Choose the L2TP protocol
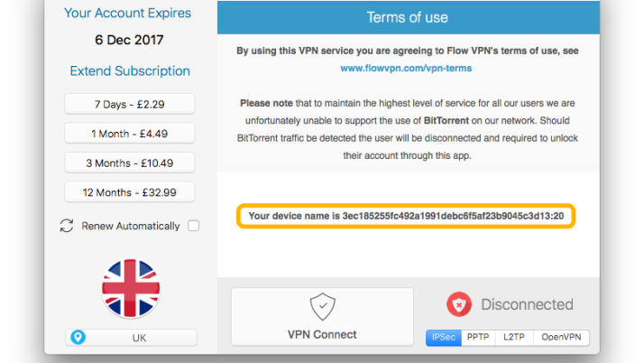644x363 pixels. click(x=513, y=338)
